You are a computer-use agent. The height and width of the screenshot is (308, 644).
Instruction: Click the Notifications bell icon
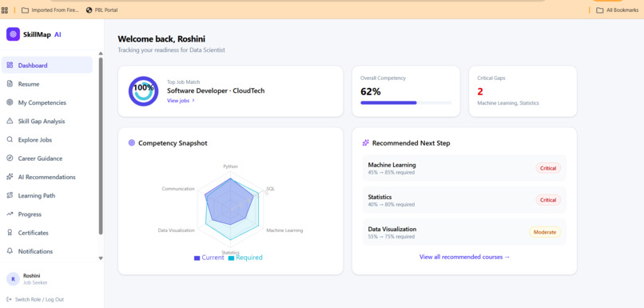click(x=10, y=251)
